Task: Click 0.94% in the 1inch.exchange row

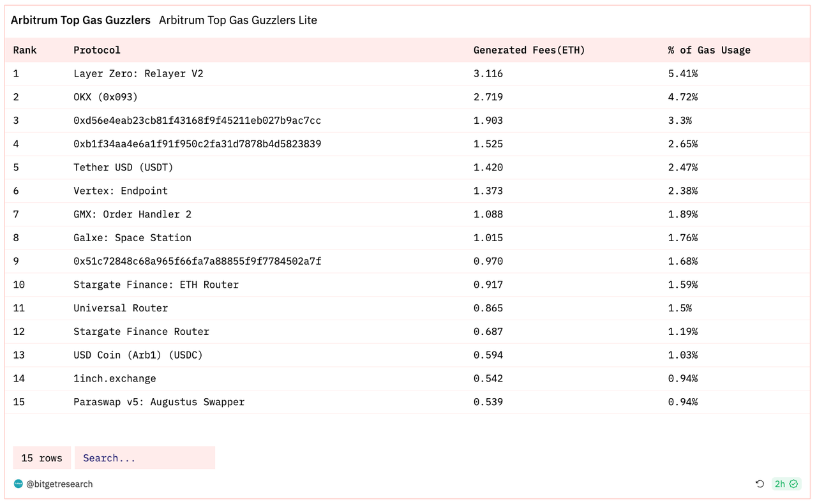Action: click(x=683, y=378)
